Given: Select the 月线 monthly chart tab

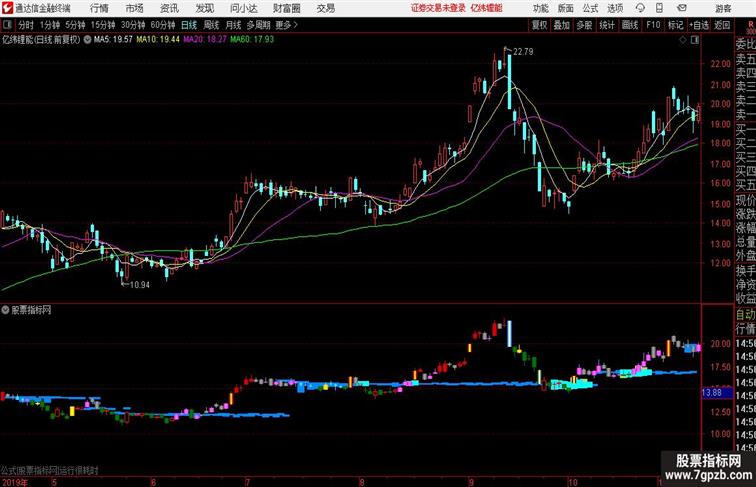Looking at the screenshot, I should tap(233, 25).
